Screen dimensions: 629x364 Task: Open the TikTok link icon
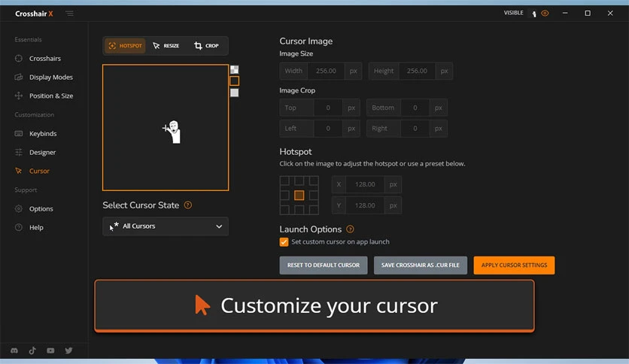[32, 350]
